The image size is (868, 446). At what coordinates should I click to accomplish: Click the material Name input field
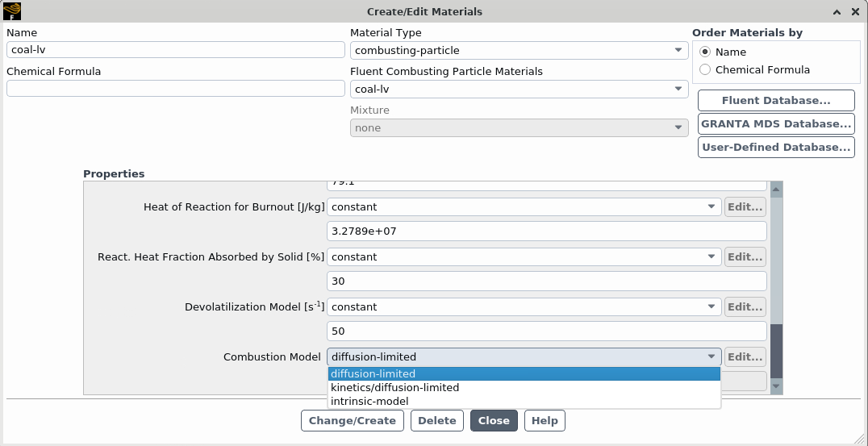(175, 50)
